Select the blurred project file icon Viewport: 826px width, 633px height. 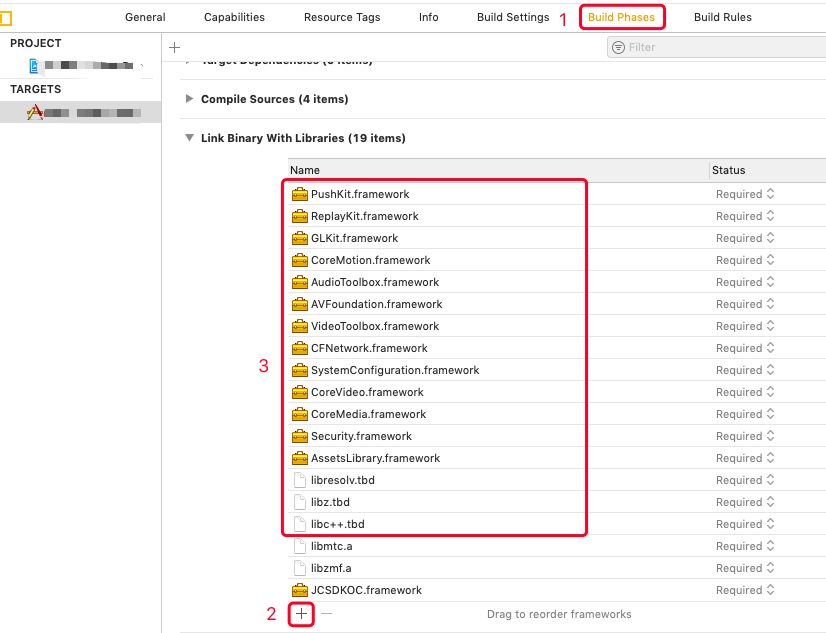click(34, 66)
